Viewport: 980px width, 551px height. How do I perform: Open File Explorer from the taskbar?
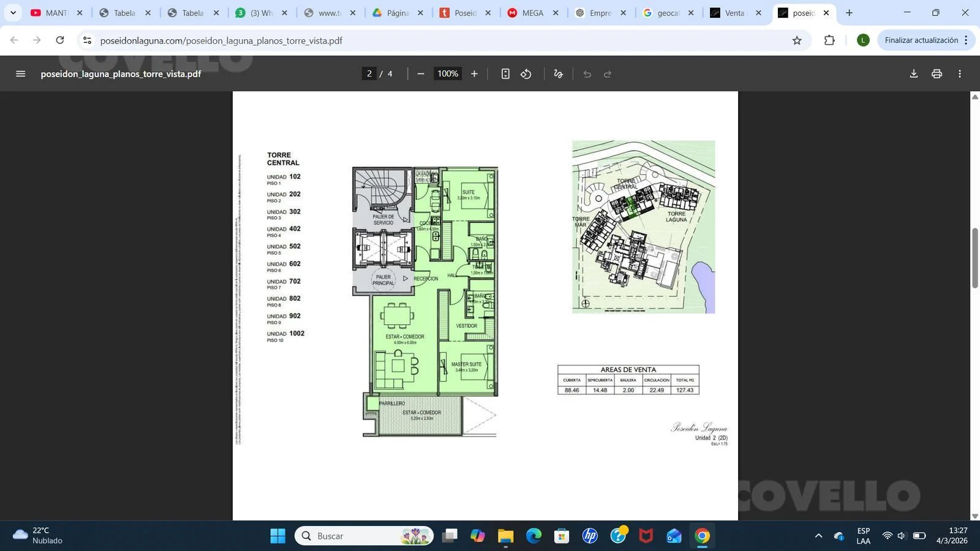tap(505, 536)
